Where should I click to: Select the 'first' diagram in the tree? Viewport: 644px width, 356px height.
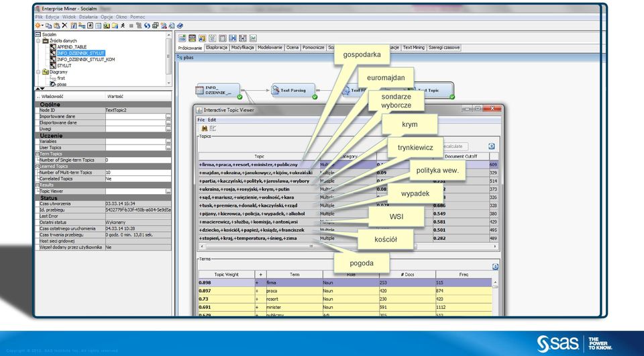pyautogui.click(x=61, y=78)
